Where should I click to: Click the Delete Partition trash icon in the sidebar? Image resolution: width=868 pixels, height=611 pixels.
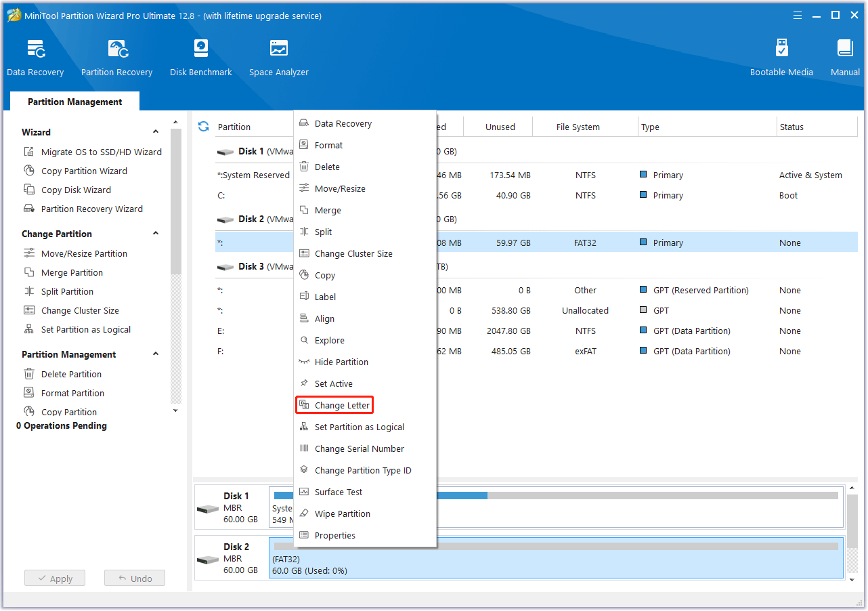pos(29,374)
